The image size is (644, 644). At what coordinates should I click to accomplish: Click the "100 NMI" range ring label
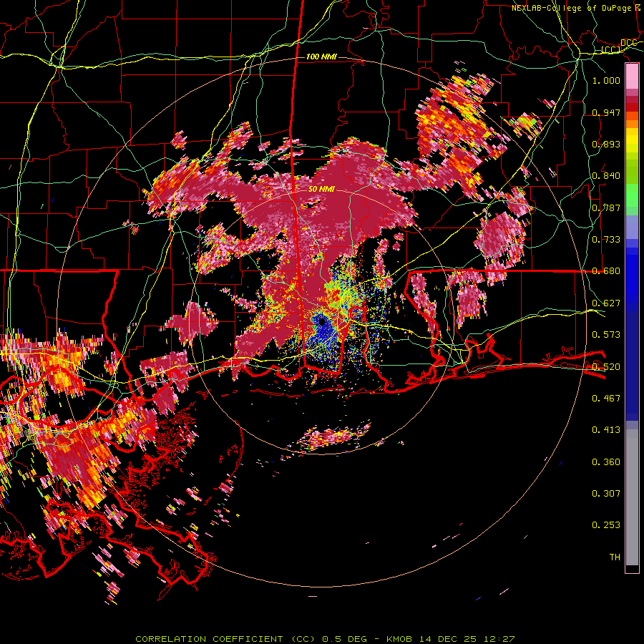pos(321,57)
